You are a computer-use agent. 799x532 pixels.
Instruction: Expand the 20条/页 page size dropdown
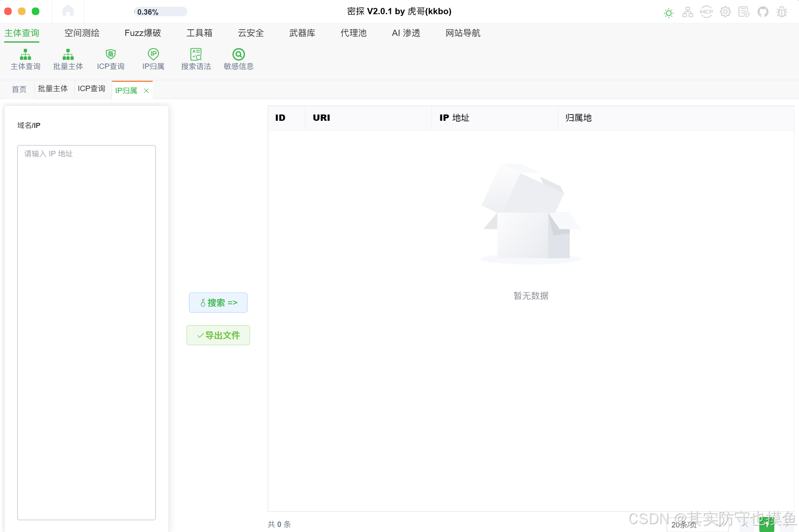[x=697, y=524]
